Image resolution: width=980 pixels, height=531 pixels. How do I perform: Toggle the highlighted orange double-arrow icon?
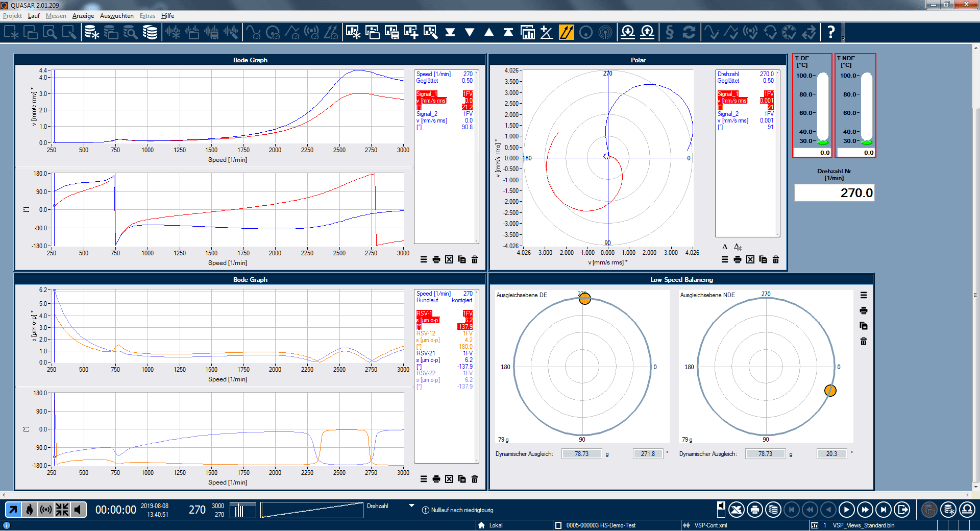pyautogui.click(x=567, y=33)
